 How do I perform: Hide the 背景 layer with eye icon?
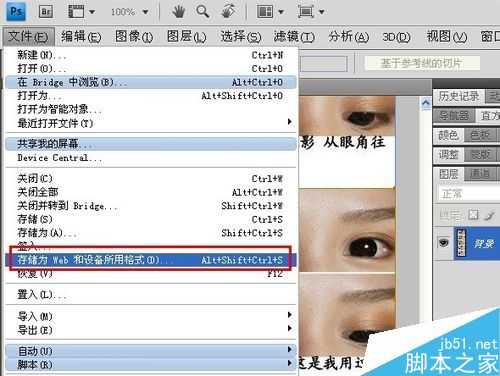click(443, 242)
